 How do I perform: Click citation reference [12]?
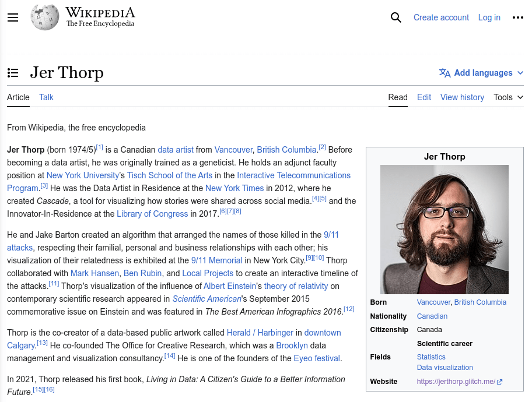point(349,309)
